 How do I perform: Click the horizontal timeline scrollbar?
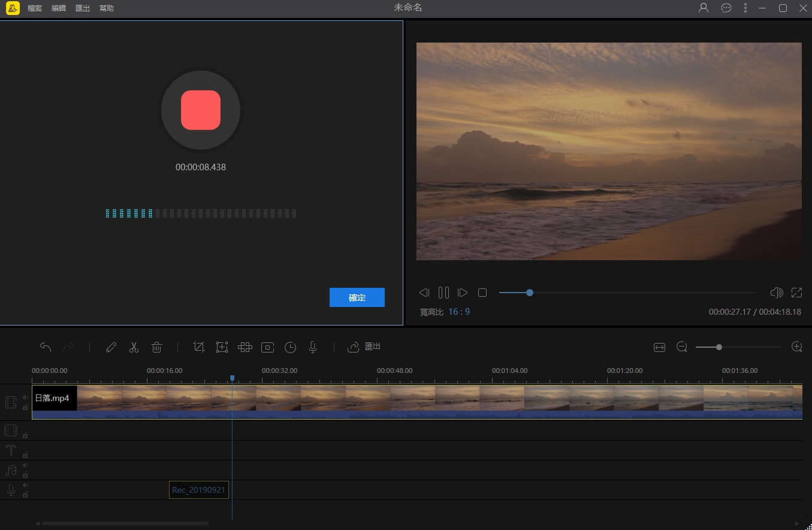(125, 523)
